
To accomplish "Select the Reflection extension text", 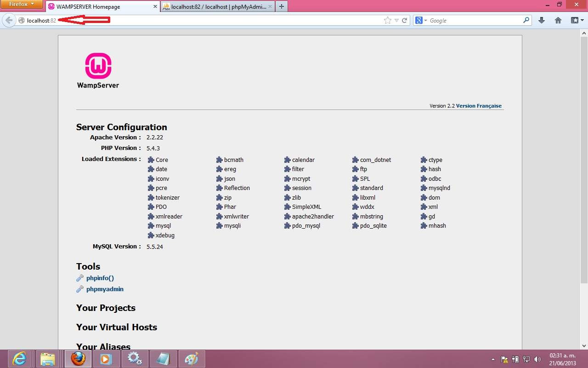I will tap(237, 188).
